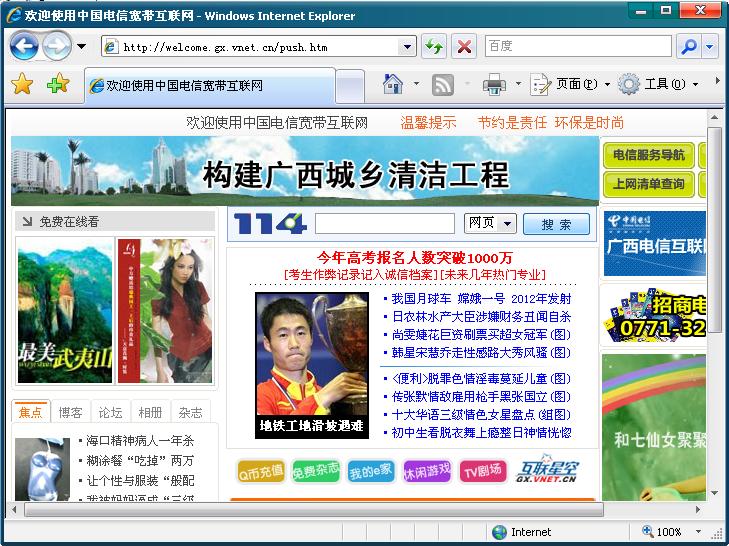Click the 最美武夷山 magazine cover
The height and width of the screenshot is (546, 729).
pyautogui.click(x=65, y=311)
